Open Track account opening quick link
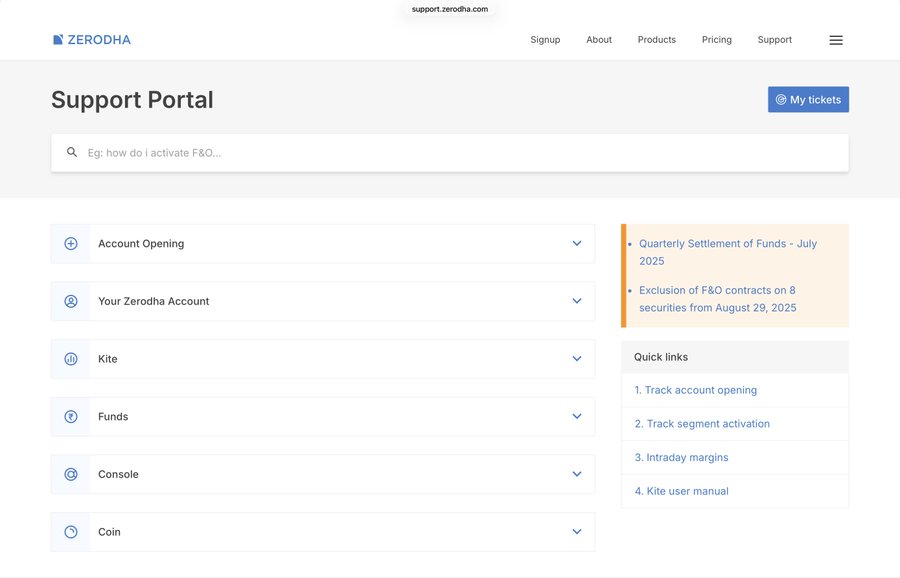900x578 pixels. [695, 390]
